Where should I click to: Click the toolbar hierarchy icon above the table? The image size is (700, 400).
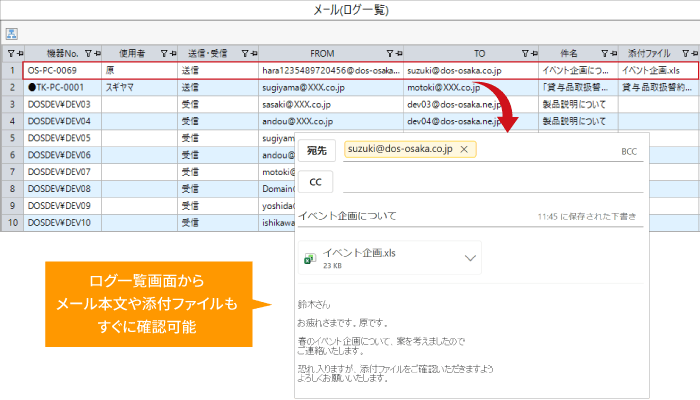pyautogui.click(x=12, y=33)
